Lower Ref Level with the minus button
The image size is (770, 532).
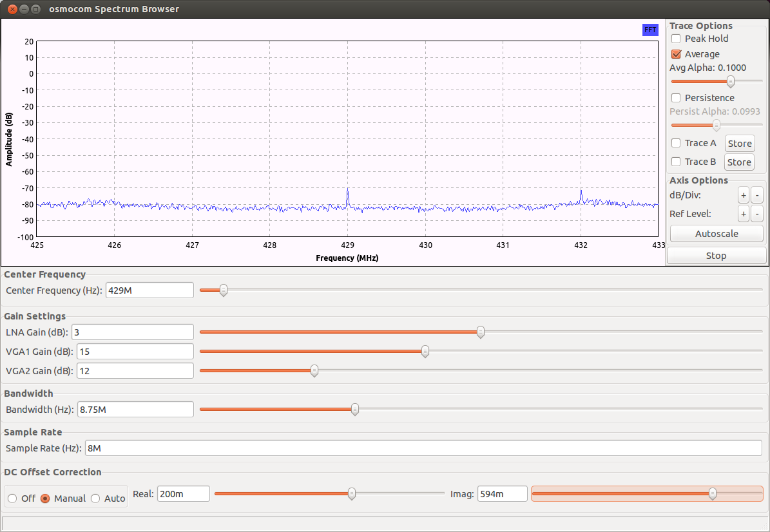point(757,214)
